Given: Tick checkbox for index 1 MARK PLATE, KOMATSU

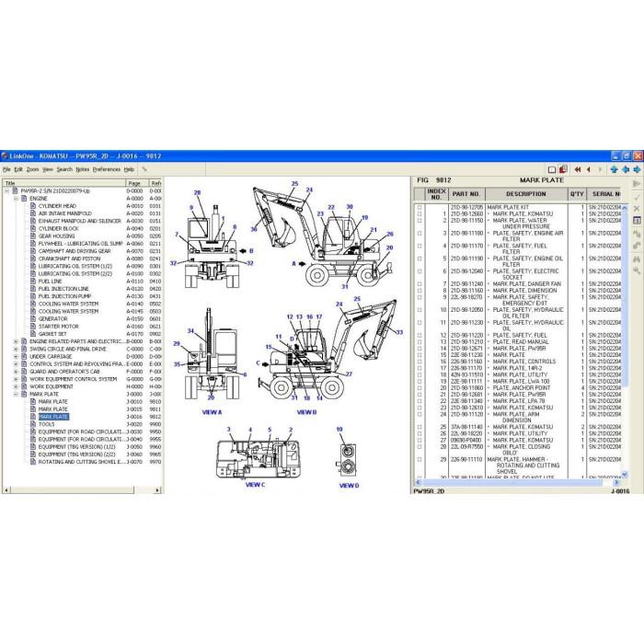Looking at the screenshot, I should pos(420,214).
